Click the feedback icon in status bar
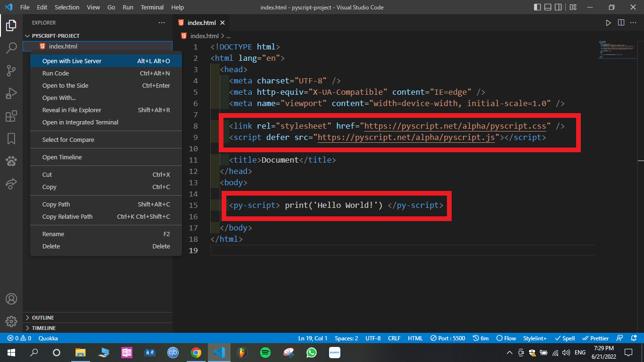 [620, 338]
